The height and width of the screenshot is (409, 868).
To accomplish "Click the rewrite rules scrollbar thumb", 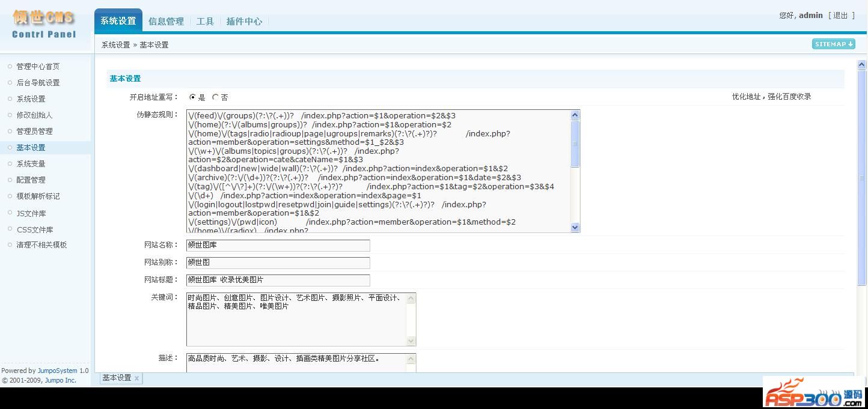I will point(575,144).
